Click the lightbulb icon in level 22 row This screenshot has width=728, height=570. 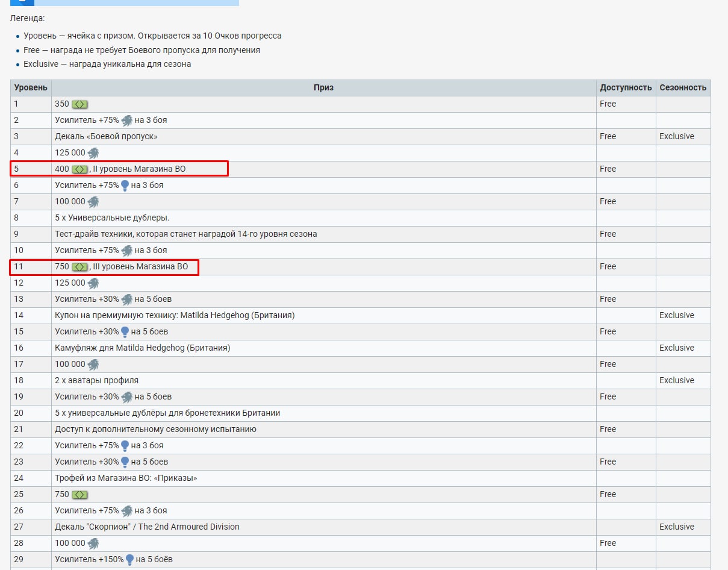tap(125, 446)
